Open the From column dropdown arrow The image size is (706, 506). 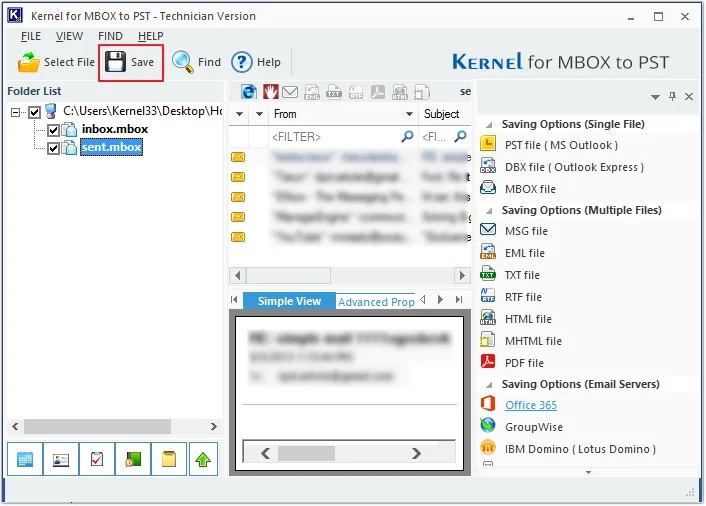tap(409, 114)
